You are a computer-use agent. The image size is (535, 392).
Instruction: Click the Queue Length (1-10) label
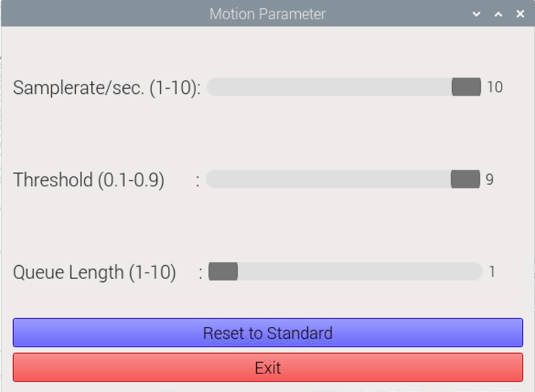pyautogui.click(x=94, y=272)
